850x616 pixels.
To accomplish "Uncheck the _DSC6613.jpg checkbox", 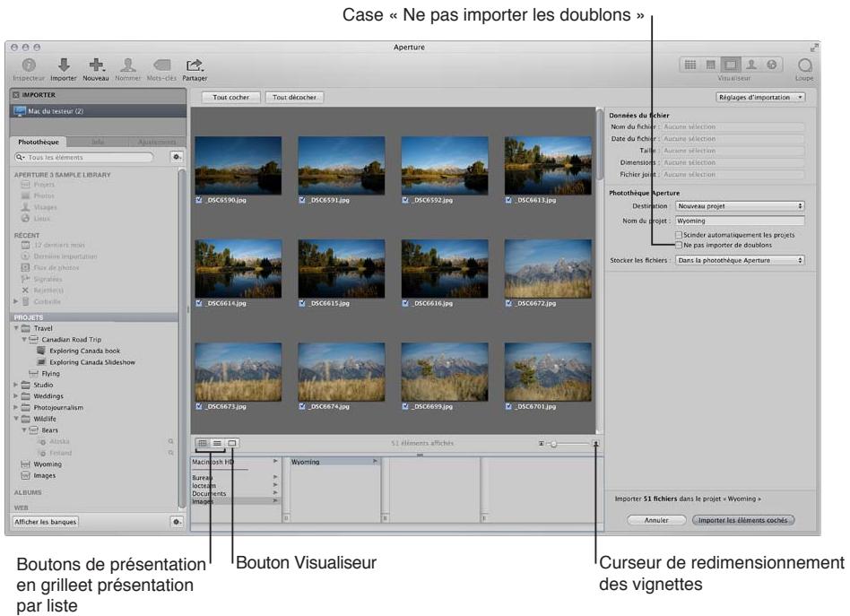I will pos(508,200).
